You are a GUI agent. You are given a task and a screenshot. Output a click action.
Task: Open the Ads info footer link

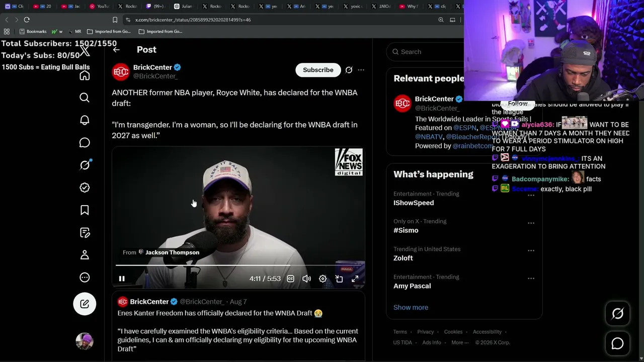[432, 342]
